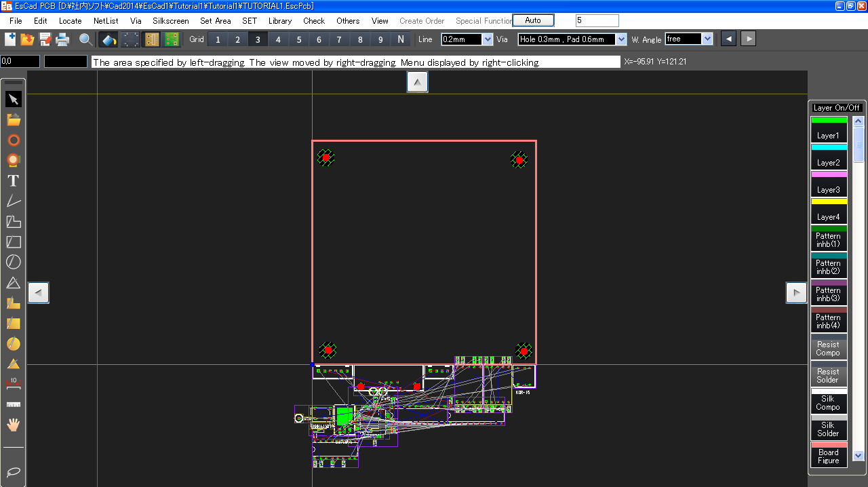Click the previous arrow beside W. Angle
Screen dimensions: 868x487
pos(728,39)
